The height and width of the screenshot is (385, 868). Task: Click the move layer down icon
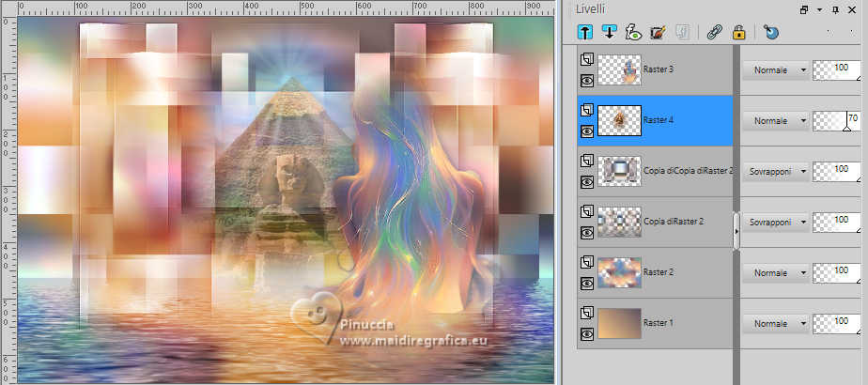coord(609,32)
